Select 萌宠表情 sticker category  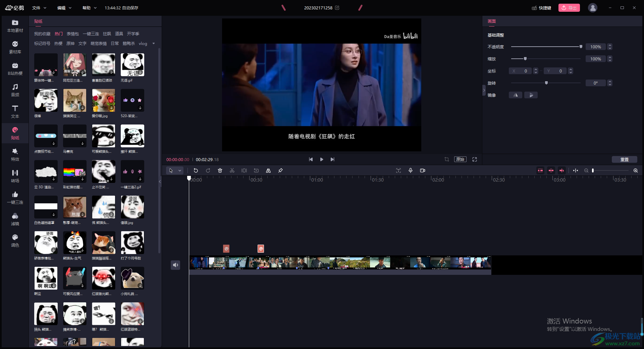pyautogui.click(x=99, y=44)
